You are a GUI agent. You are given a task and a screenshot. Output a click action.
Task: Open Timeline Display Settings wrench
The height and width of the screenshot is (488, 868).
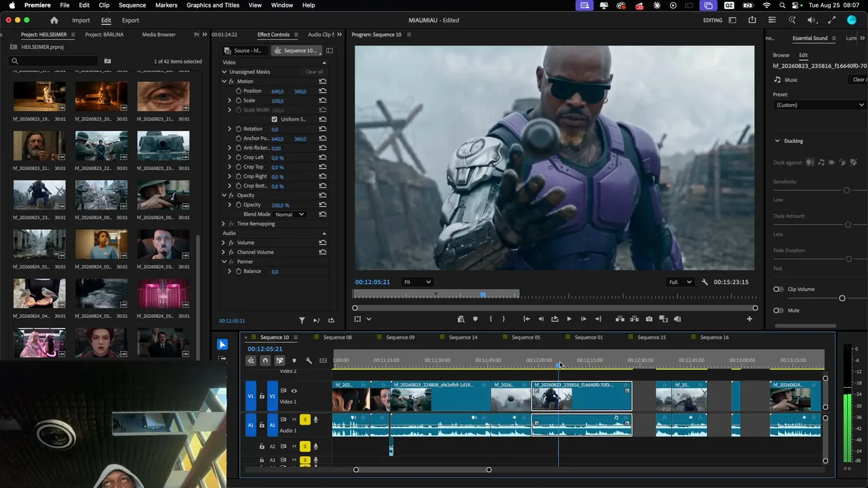(309, 361)
